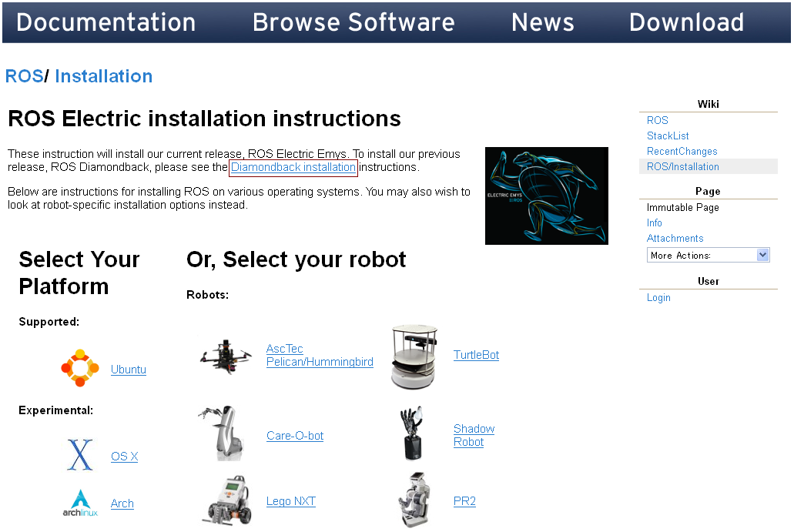
Task: Click the OS X logo icon
Action: tap(80, 455)
